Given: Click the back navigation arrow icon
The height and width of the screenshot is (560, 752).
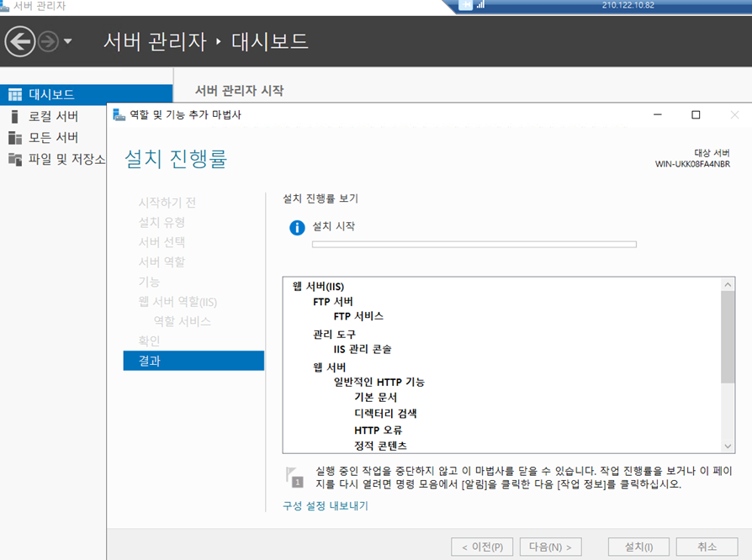Looking at the screenshot, I should click(19, 40).
